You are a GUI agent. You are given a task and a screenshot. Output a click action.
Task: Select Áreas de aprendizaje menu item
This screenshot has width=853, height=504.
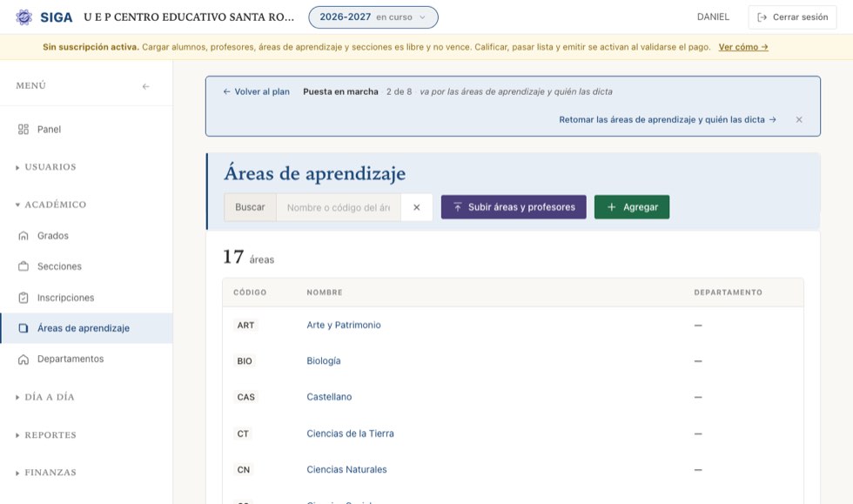[86, 328]
